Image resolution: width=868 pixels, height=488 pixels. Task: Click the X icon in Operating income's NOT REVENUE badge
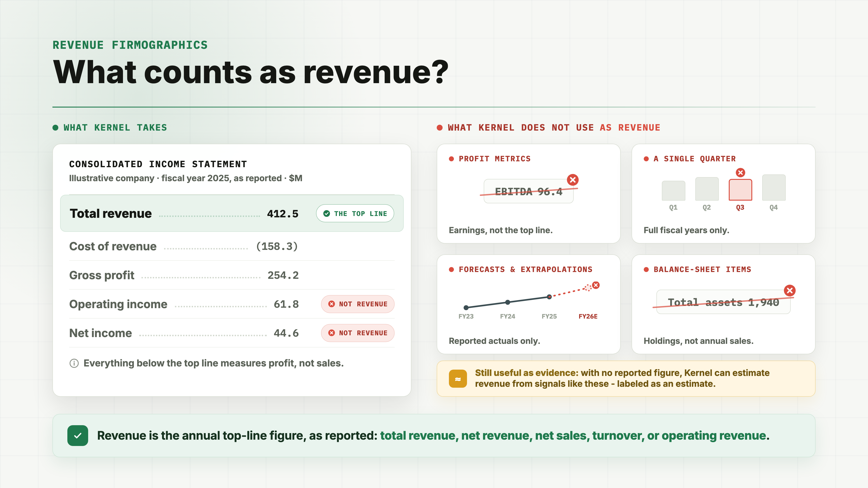coord(332,304)
